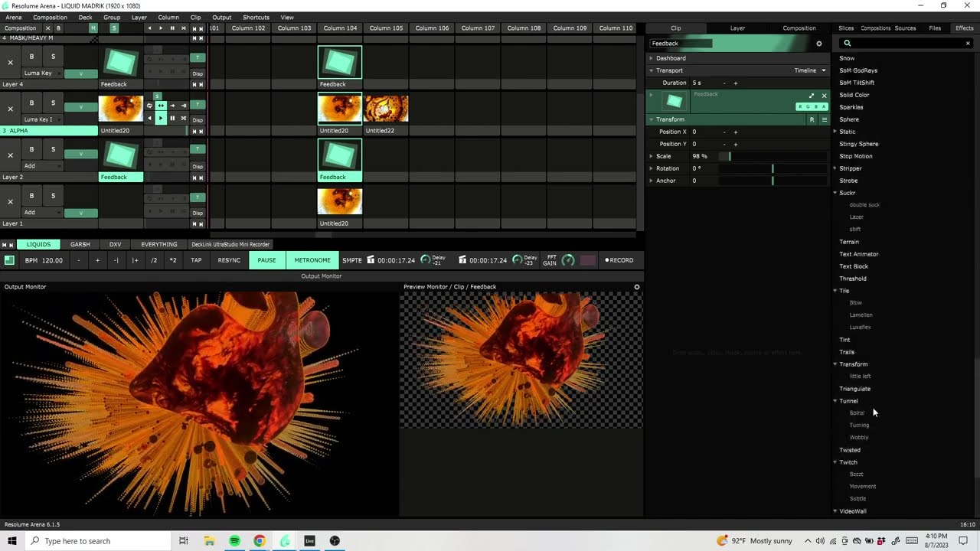Click Disp button on Layer 4
This screenshot has height=551, width=980.
pyautogui.click(x=198, y=73)
